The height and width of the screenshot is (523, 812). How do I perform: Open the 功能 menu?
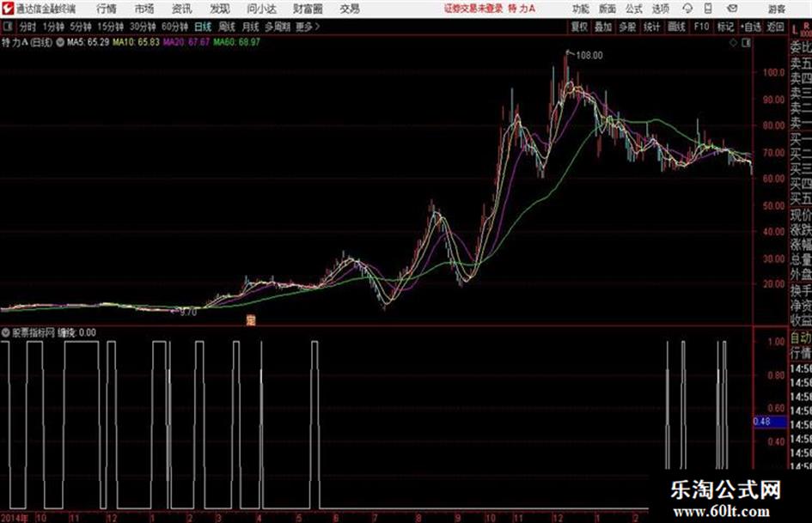(x=581, y=9)
